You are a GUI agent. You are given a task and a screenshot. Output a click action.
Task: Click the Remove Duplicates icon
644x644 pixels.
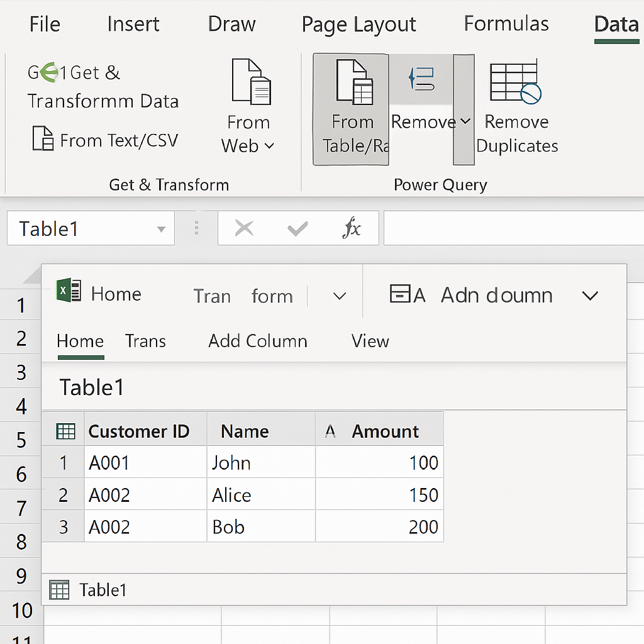pos(515,82)
